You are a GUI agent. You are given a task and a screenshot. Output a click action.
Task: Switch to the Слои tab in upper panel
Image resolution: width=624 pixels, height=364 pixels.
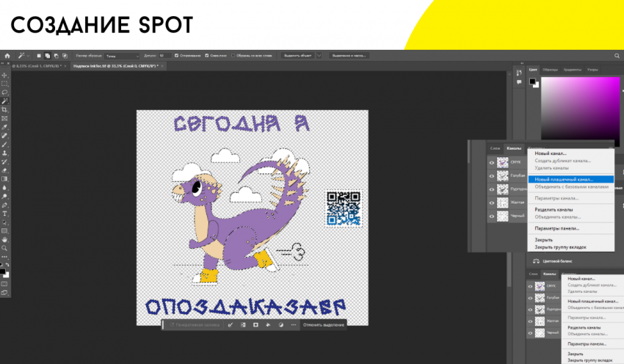[x=495, y=148]
